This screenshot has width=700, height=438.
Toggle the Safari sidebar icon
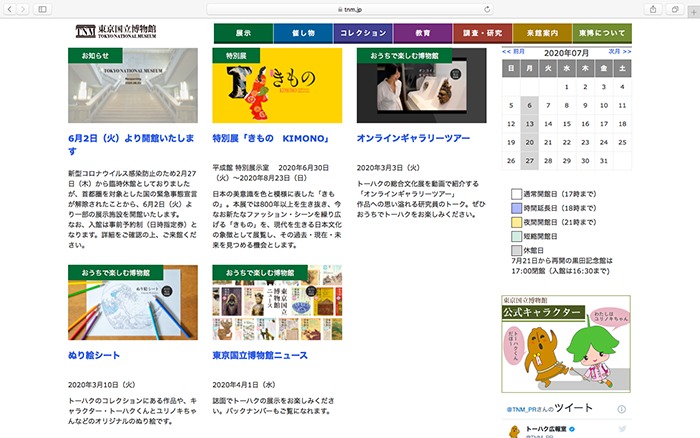tap(42, 9)
